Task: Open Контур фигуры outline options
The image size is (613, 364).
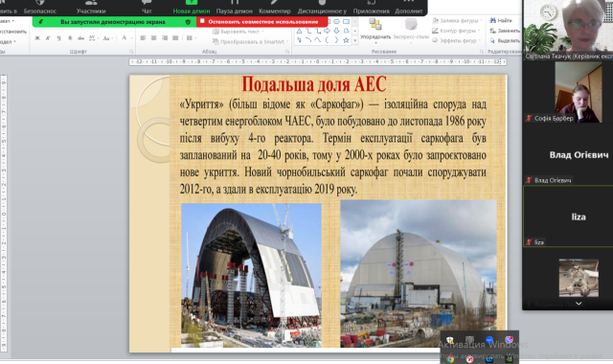Action: coord(456,31)
